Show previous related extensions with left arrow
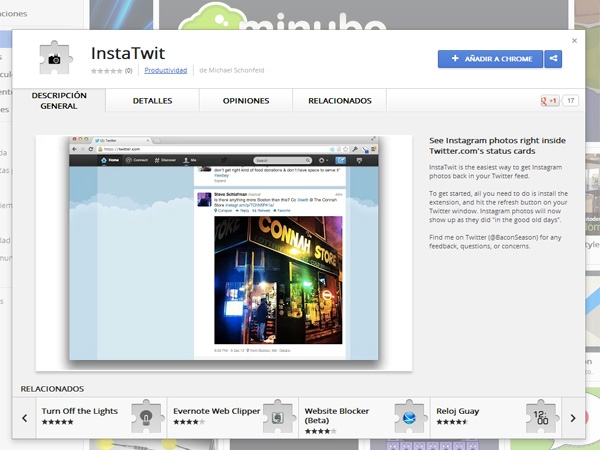This screenshot has width=600, height=450. (24, 418)
